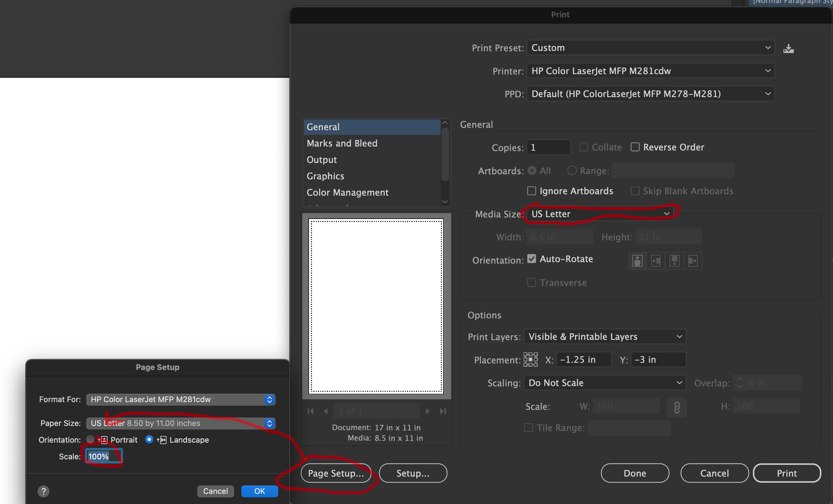833x504 pixels.
Task: Open the Media Size dropdown
Action: [x=599, y=214]
